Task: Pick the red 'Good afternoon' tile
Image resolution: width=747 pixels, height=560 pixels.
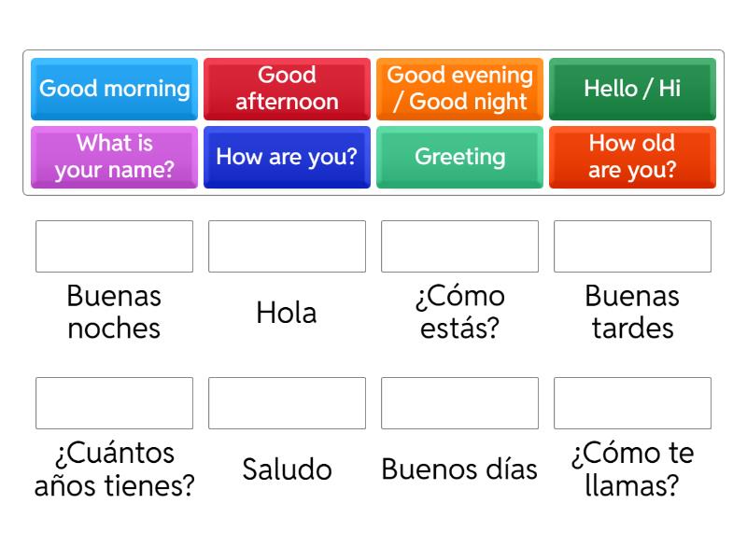Action: [287, 89]
